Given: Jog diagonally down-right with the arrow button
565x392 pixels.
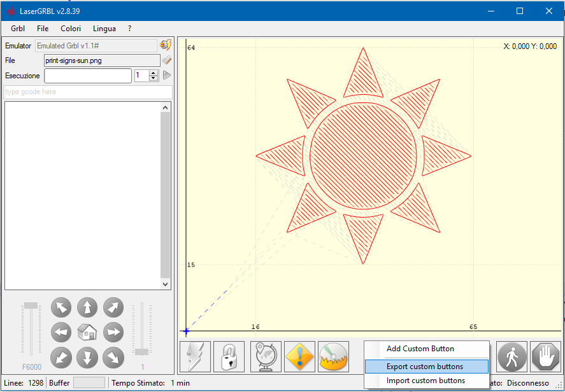Looking at the screenshot, I should (113, 358).
